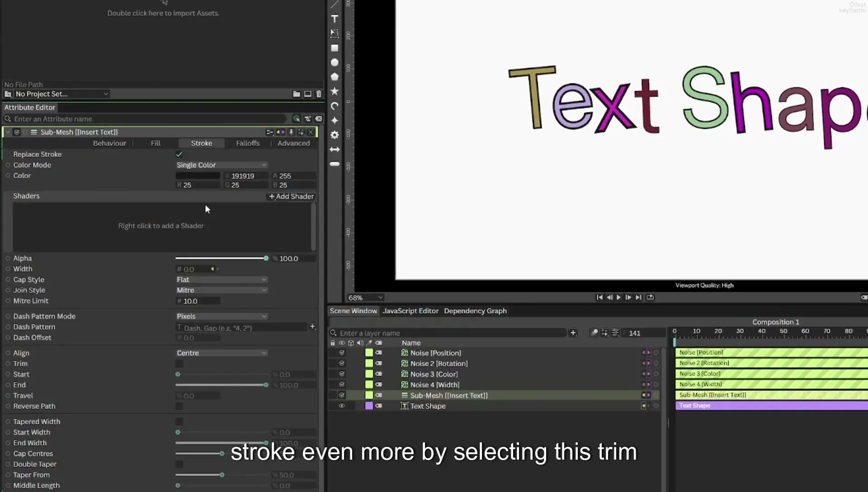Toggle the Replace Stroke checkbox
The image size is (868, 492).
pyautogui.click(x=179, y=154)
